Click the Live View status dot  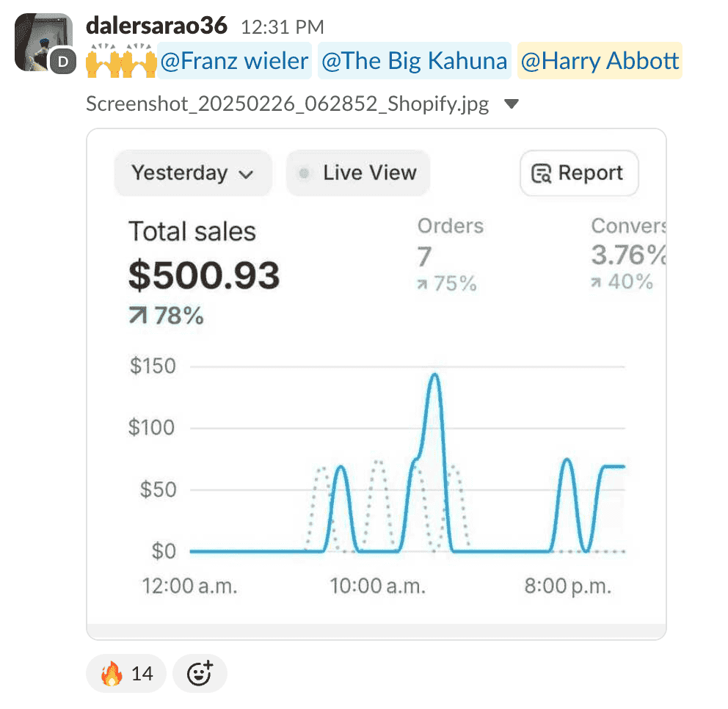point(304,174)
